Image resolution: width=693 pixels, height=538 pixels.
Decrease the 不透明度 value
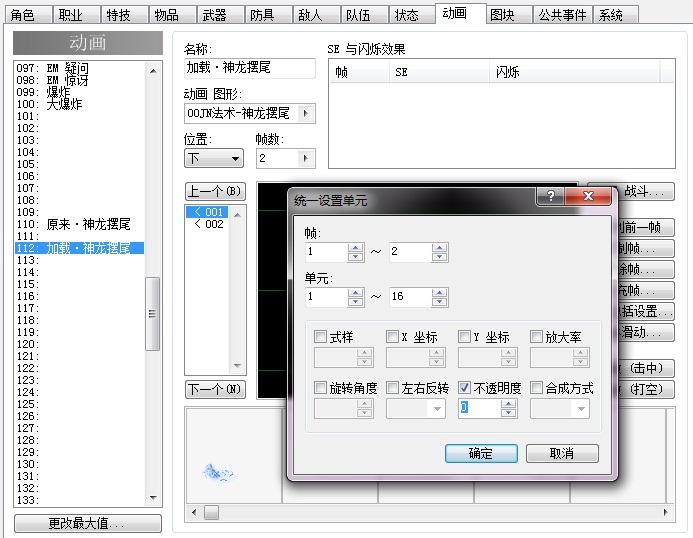(x=509, y=413)
